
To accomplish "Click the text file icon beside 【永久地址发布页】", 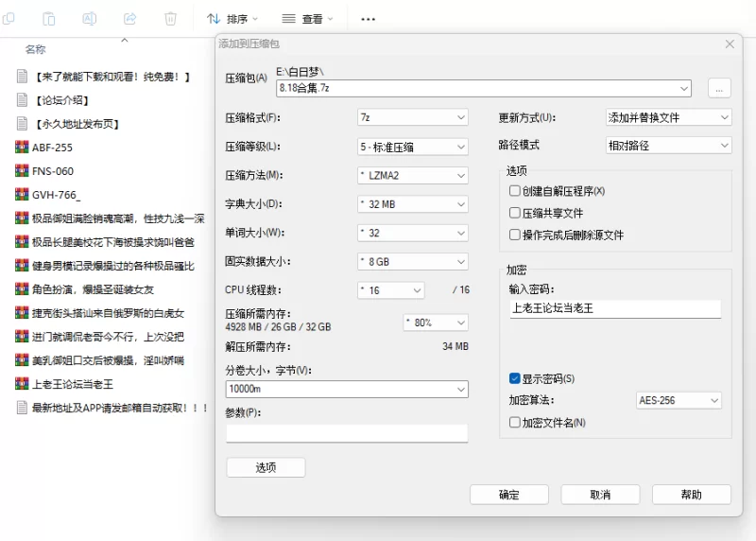I will pyautogui.click(x=22, y=124).
